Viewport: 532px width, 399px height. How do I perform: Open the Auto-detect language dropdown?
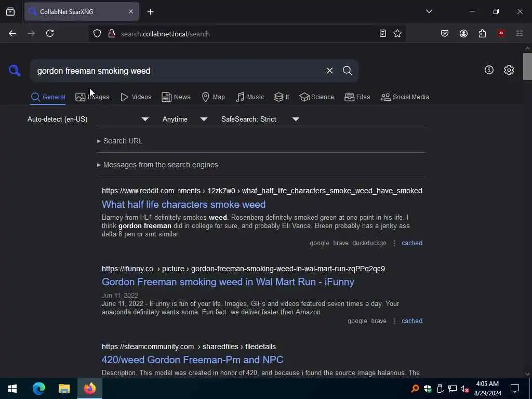(x=88, y=119)
